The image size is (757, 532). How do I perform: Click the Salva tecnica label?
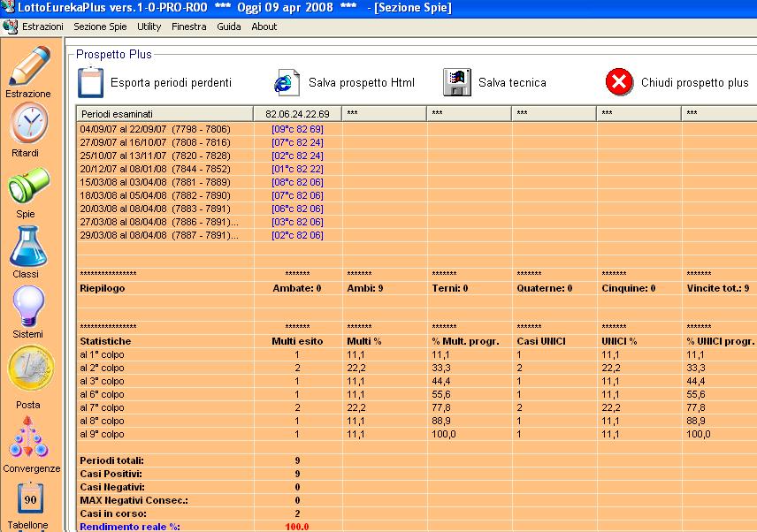point(512,82)
